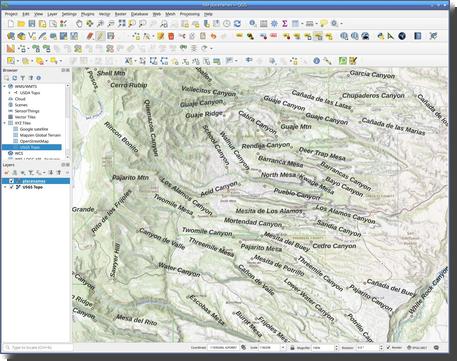457x361 pixels.
Task: Select Mapzen Global Terrain entry
Action: click(x=40, y=135)
